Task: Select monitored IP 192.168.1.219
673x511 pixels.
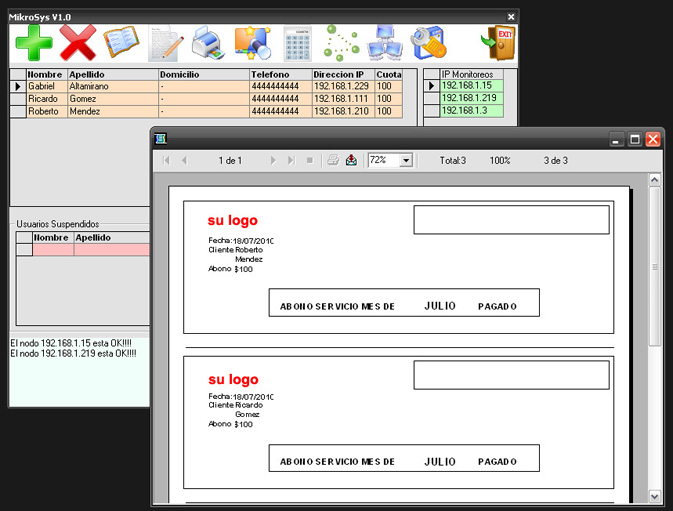Action: (x=471, y=98)
